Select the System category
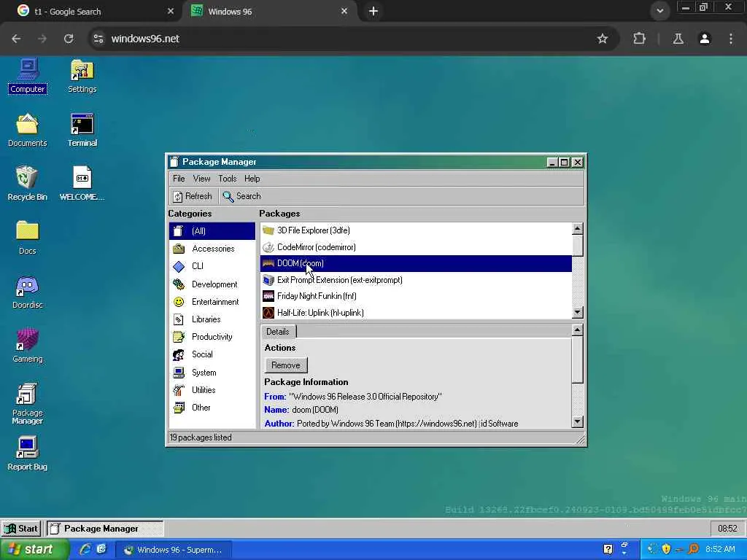 coord(212,373)
